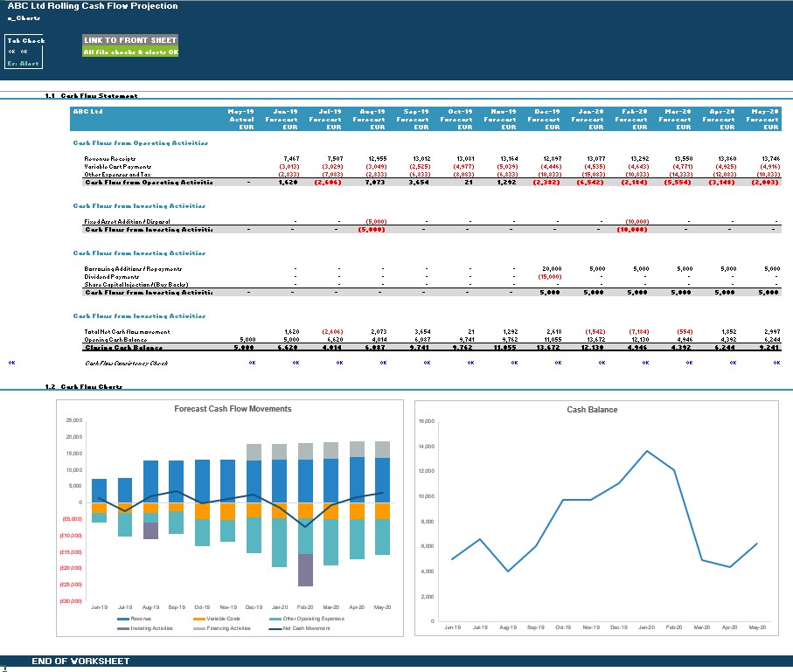
Task: Select the Tab Check box
Action: coord(24,52)
